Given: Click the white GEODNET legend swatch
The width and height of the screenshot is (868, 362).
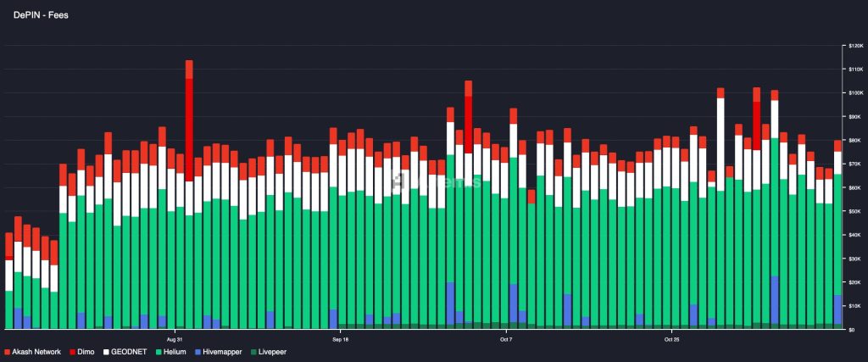Looking at the screenshot, I should click(x=107, y=351).
